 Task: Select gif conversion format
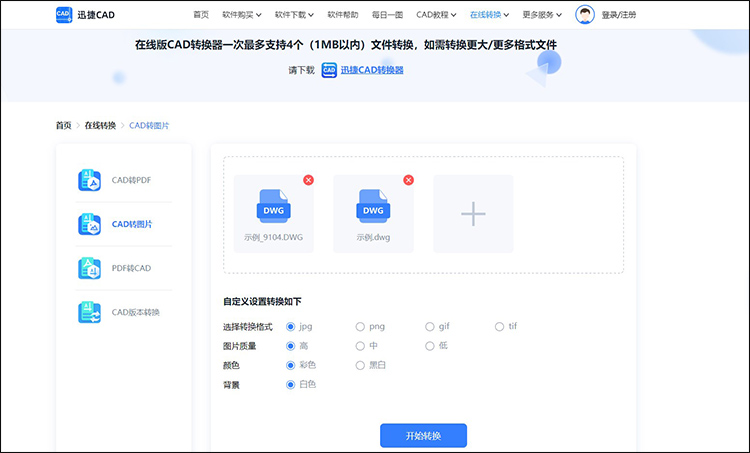pos(430,327)
